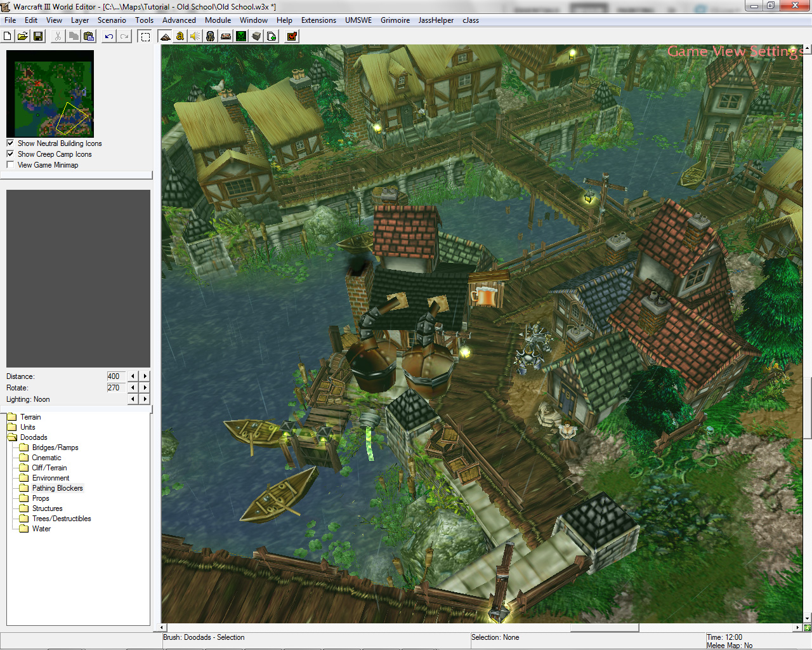Screen dimensions: 812x650
Task: Open the Object Manager cube icon
Action: click(256, 36)
